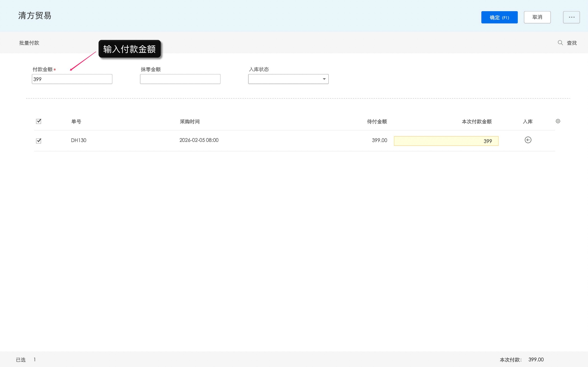Click the 单号 column header
The height and width of the screenshot is (367, 588).
tap(76, 121)
